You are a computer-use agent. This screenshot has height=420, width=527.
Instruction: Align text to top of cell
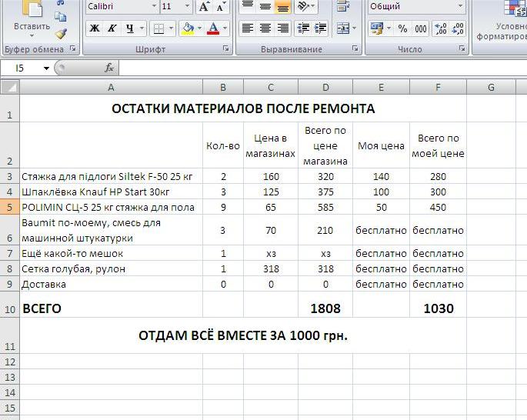[248, 6]
